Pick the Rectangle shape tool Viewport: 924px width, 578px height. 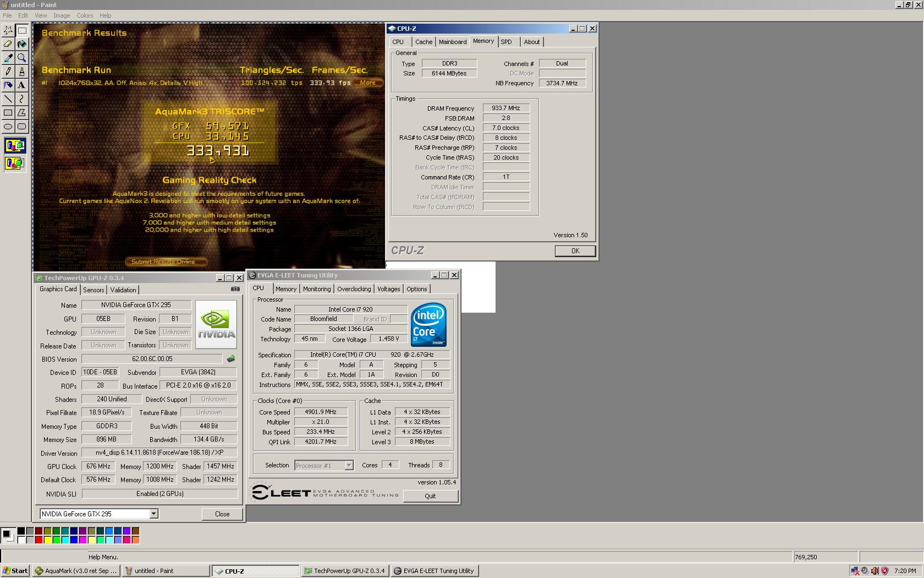click(8, 113)
